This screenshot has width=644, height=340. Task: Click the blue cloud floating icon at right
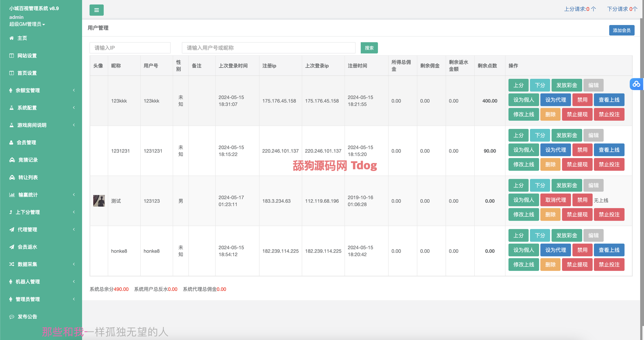[636, 84]
